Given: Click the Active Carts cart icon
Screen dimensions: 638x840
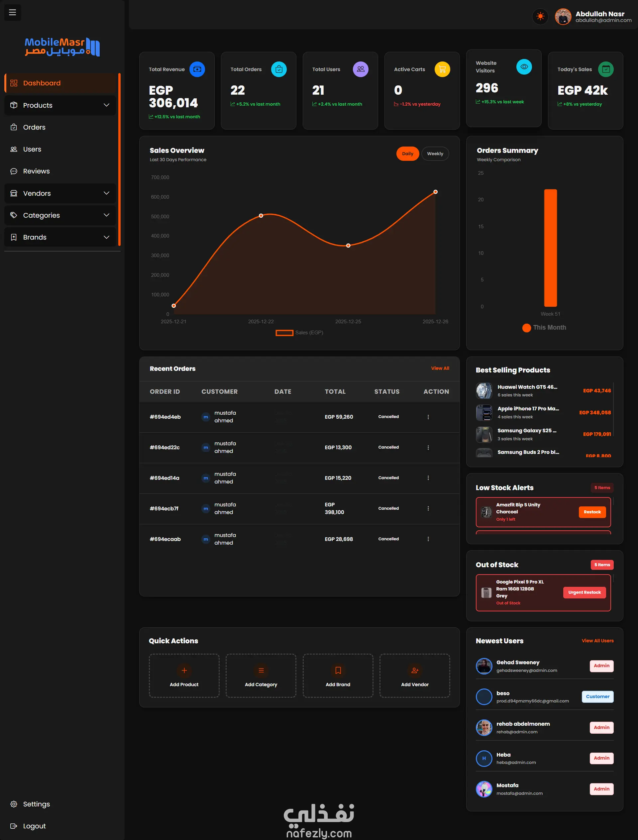Looking at the screenshot, I should point(442,69).
